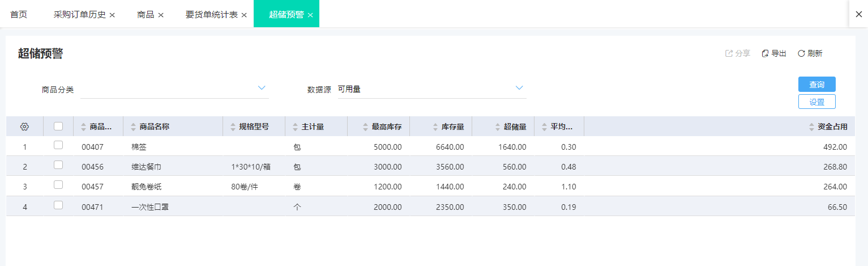The width and height of the screenshot is (868, 266).
Task: Close the 要货单统计表 tab
Action: [244, 15]
